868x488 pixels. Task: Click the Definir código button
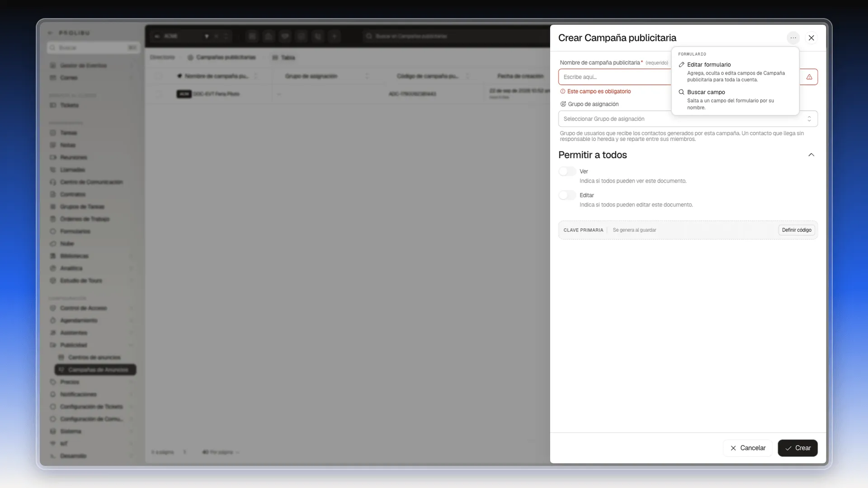pyautogui.click(x=797, y=230)
